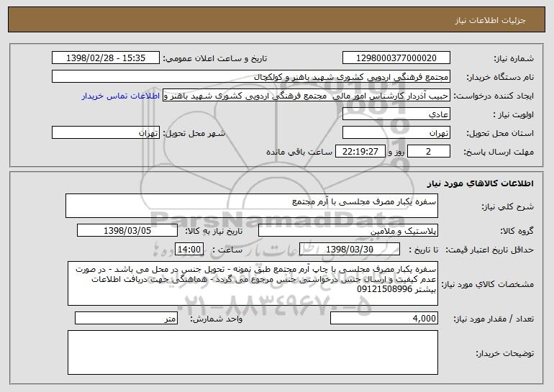
Task: Click the need date field 1398/03/05
Action: (x=127, y=231)
